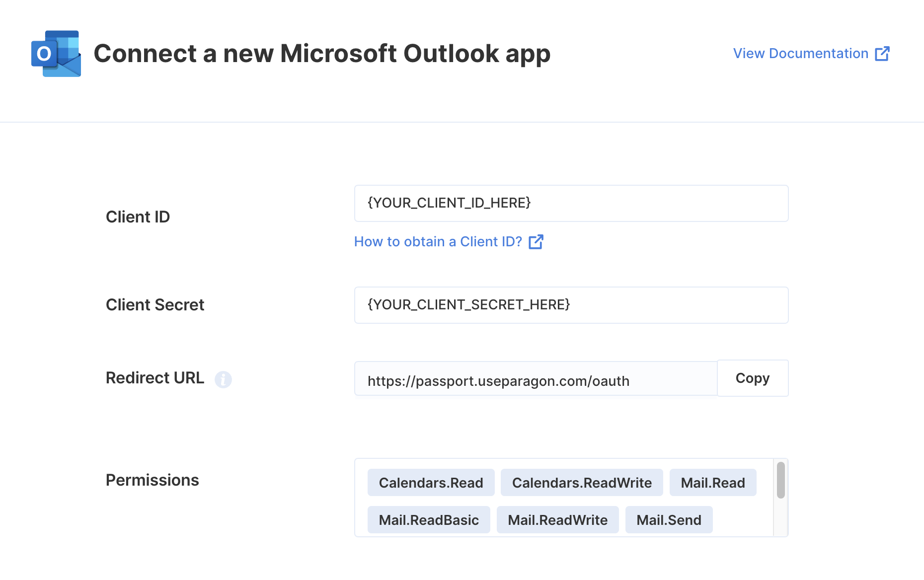Open the How to obtain a Client ID link

(x=449, y=242)
